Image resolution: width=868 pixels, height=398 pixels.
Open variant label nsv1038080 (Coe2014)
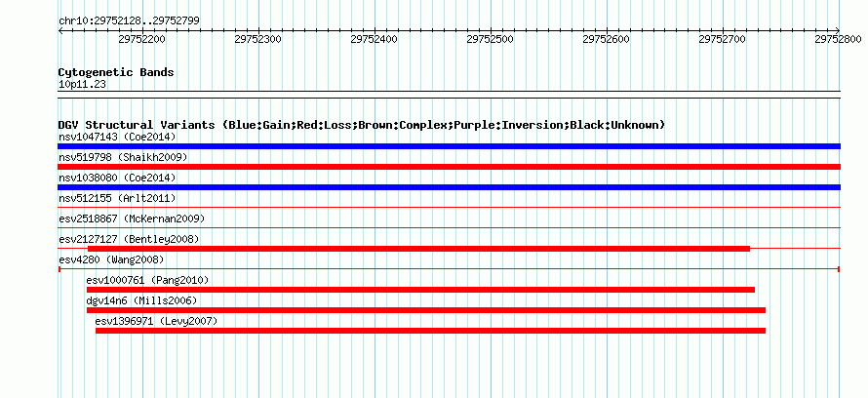click(117, 178)
